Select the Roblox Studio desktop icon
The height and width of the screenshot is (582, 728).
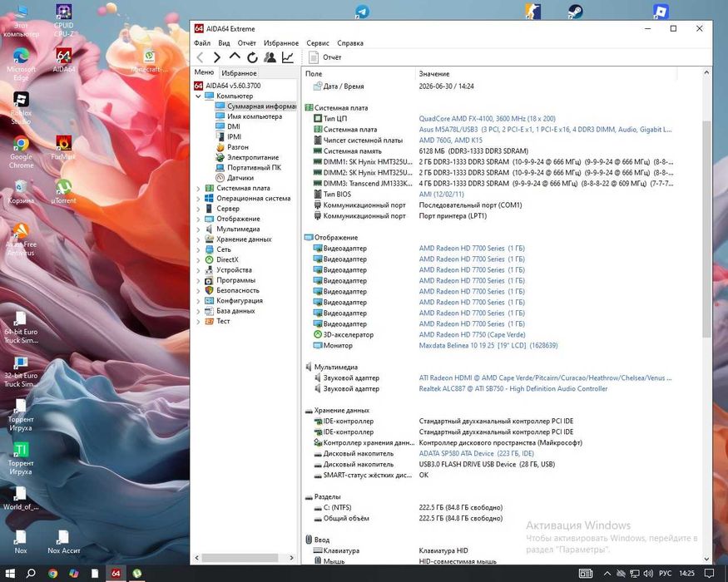(21, 108)
